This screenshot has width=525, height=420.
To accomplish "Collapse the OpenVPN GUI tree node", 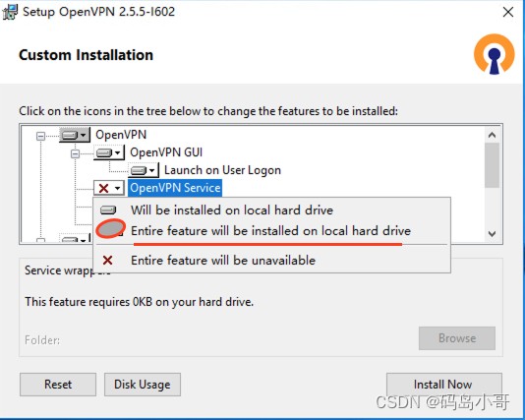I will point(75,153).
